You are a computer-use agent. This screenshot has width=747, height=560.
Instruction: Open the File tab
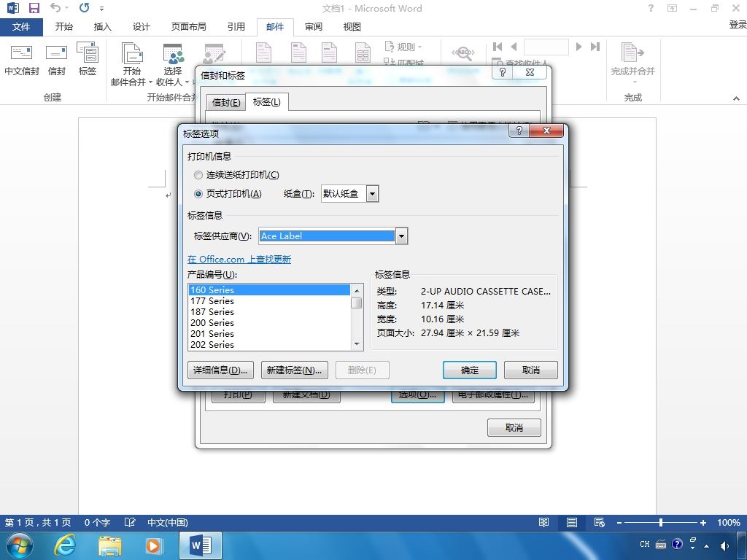pos(21,27)
